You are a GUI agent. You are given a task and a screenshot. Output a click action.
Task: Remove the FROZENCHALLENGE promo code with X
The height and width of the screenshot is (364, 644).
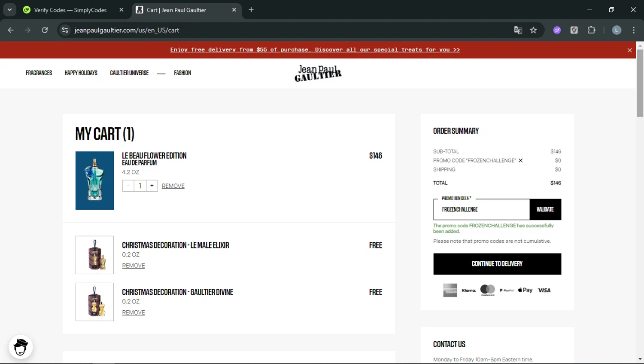tap(520, 160)
